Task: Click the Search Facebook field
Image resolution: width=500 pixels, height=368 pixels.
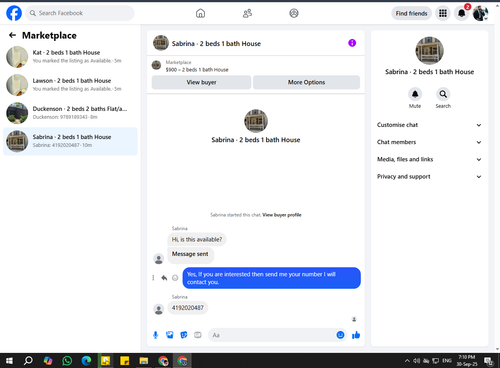Action: (x=80, y=13)
